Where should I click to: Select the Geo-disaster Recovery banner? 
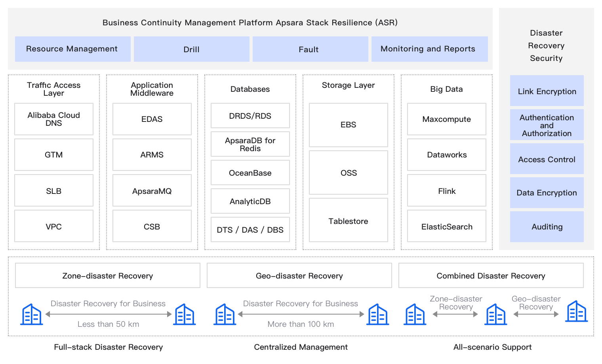tap(299, 275)
